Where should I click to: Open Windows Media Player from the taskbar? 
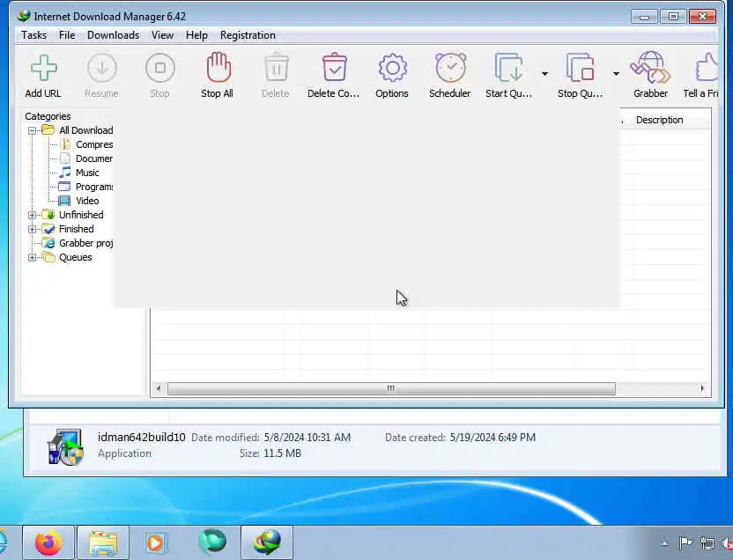[x=156, y=542]
